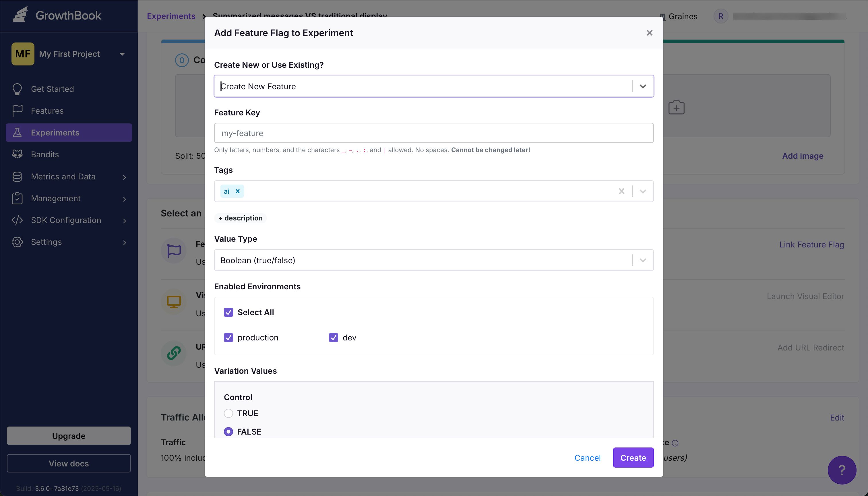This screenshot has height=496, width=868.
Task: Click the Upgrade button
Action: coord(69,436)
